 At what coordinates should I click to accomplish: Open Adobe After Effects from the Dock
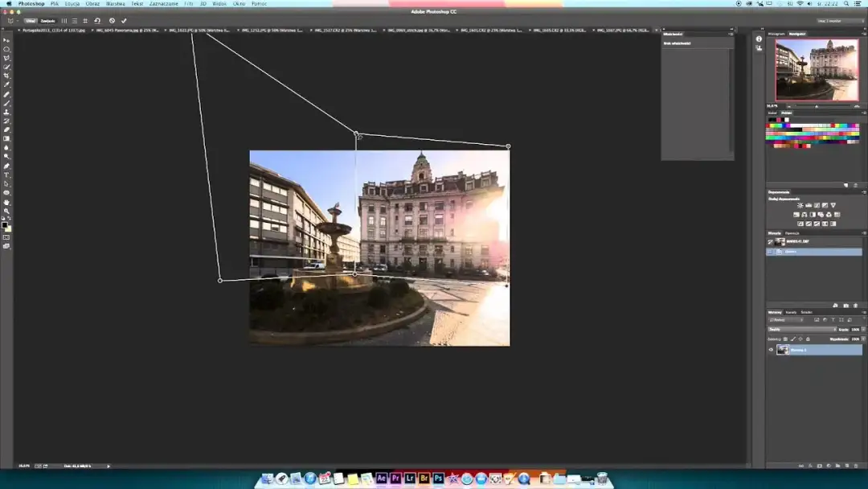point(382,478)
